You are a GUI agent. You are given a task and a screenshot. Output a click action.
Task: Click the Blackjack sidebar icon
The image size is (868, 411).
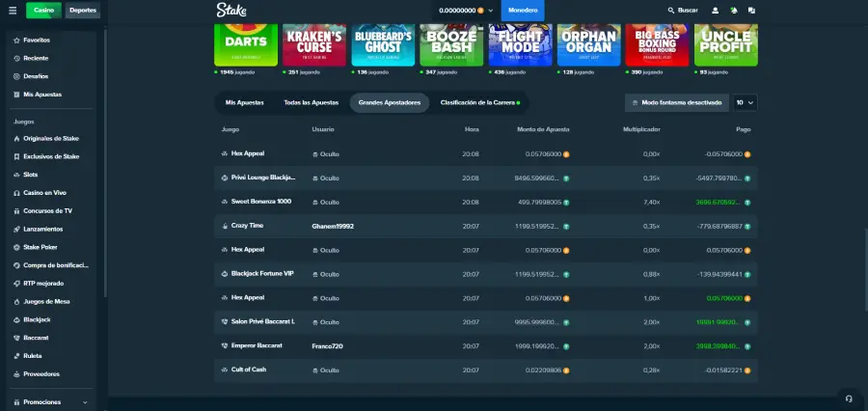(x=17, y=319)
